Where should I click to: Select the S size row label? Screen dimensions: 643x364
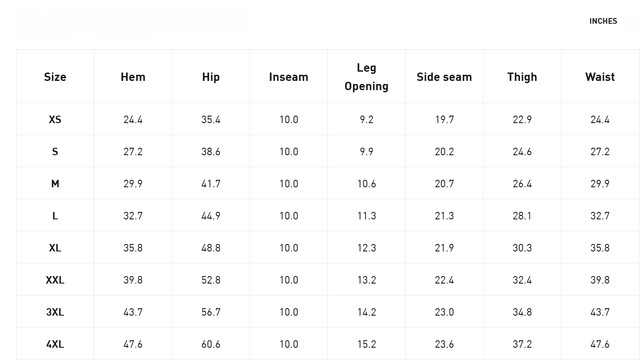(55, 152)
